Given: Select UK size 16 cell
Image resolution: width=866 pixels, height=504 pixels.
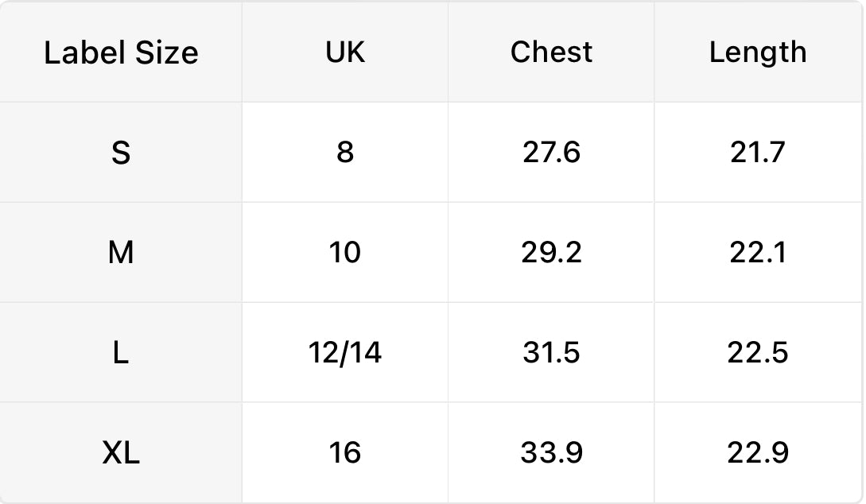Looking at the screenshot, I should pos(344,452).
